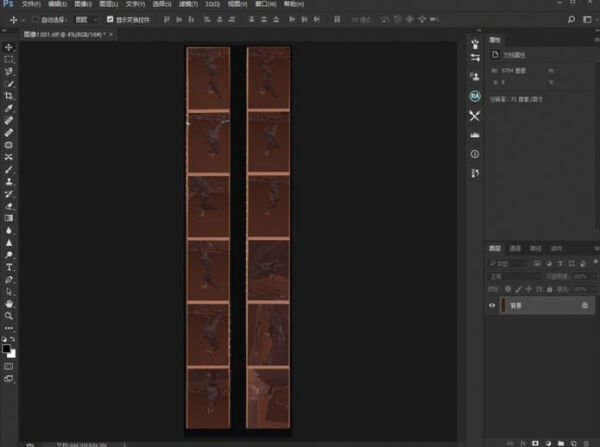Select the Eyedropper tool

pyautogui.click(x=9, y=108)
